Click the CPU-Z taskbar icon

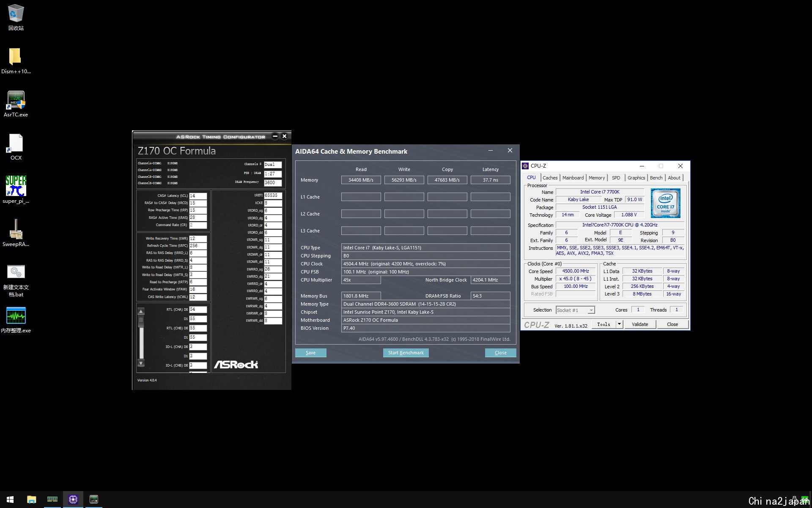coord(73,500)
